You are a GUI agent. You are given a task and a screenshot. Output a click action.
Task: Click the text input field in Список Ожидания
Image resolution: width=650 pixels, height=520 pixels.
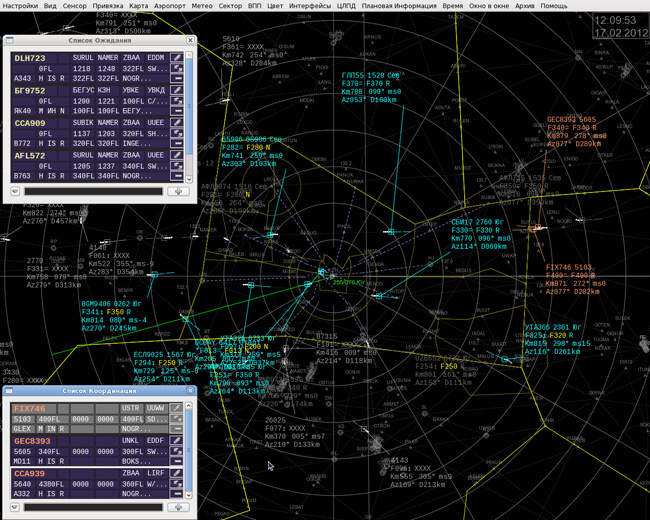coord(93,191)
